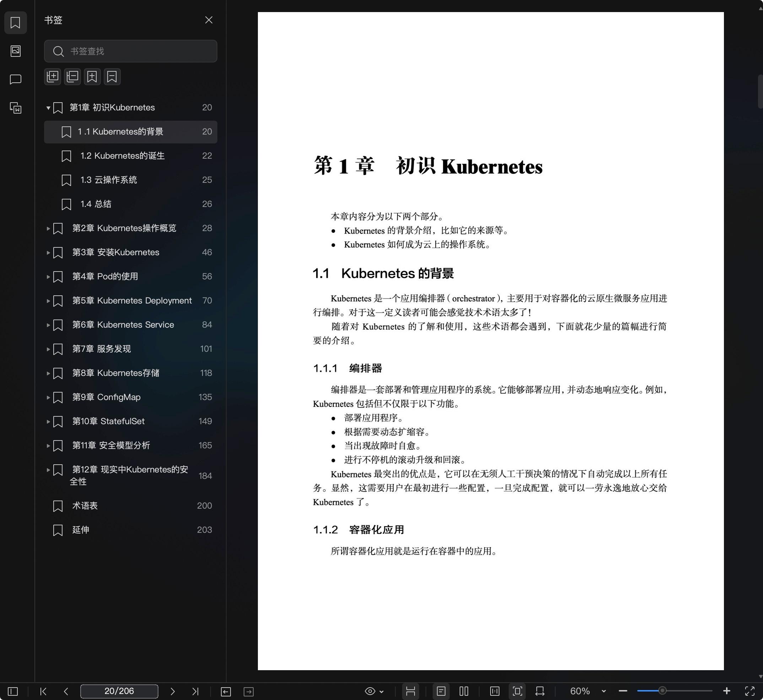Go back to previous view
The width and height of the screenshot is (763, 700).
[226, 691]
